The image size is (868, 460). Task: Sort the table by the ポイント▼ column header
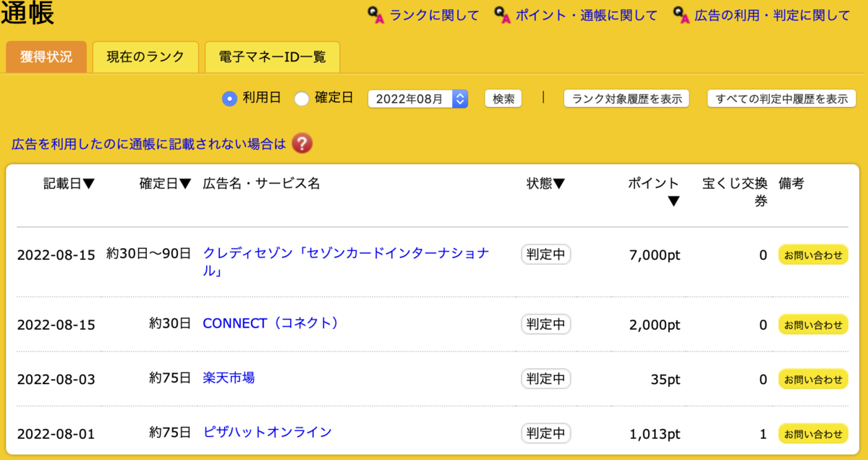pyautogui.click(x=655, y=192)
